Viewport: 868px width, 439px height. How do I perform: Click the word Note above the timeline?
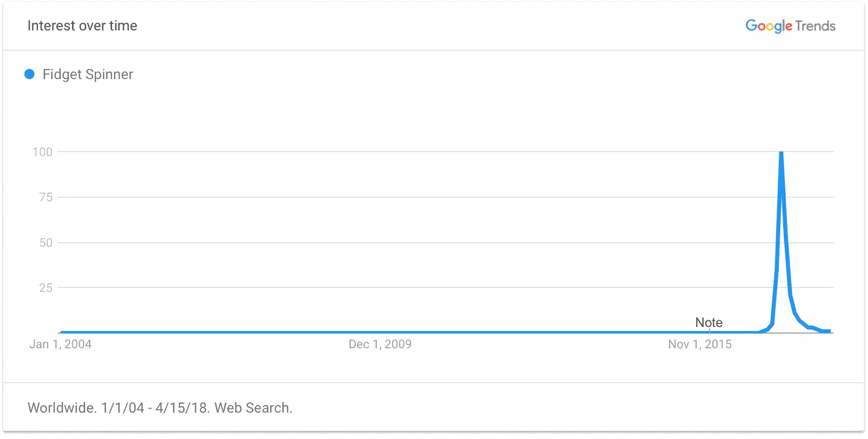click(x=709, y=322)
